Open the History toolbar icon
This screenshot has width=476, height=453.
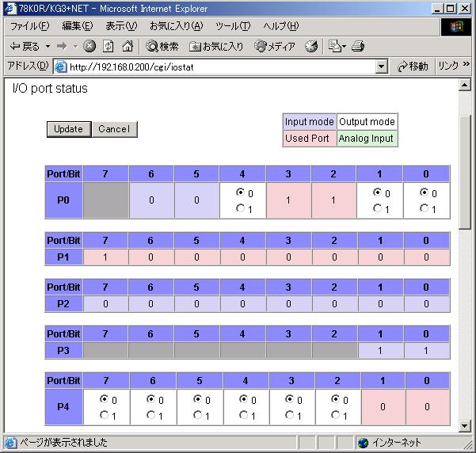tap(311, 47)
